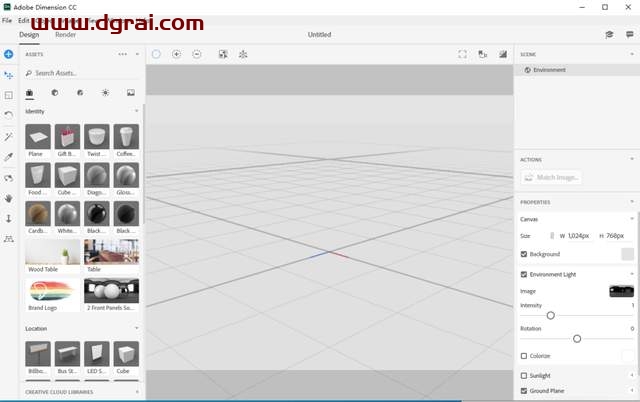The image size is (640, 402).
Task: Click the Zoom out canvas icon
Action: (x=197, y=54)
